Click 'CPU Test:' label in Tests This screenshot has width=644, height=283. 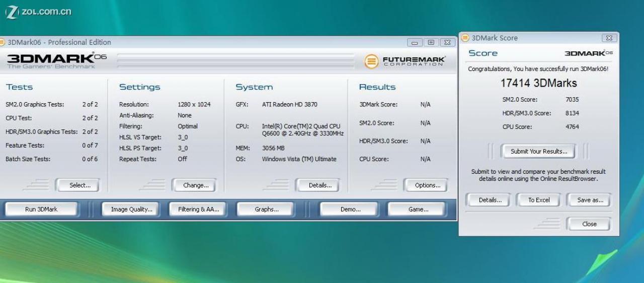[x=18, y=118]
